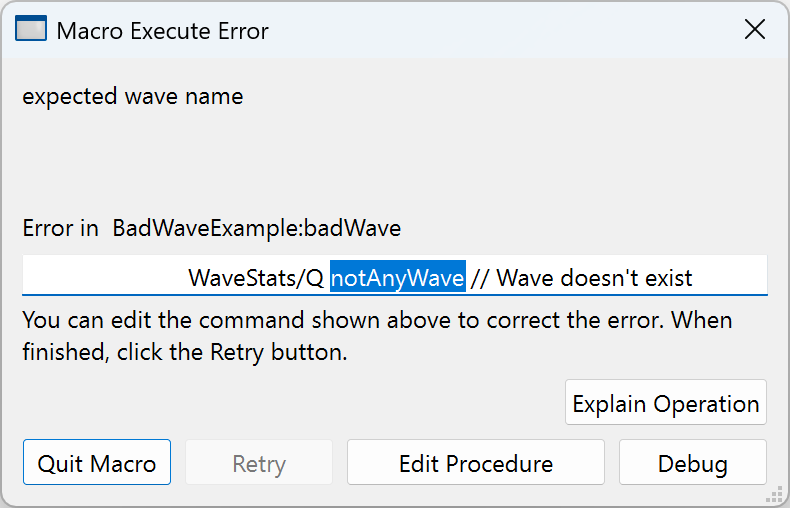Screen dimensions: 790x508
Task: Click the highlighted notAnyWave text
Action: pos(397,277)
